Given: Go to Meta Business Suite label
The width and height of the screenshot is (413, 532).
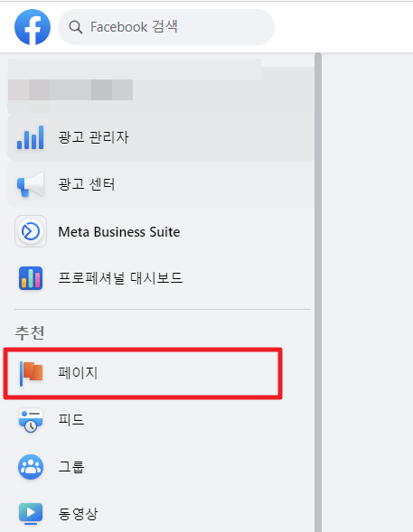Looking at the screenshot, I should (118, 232).
